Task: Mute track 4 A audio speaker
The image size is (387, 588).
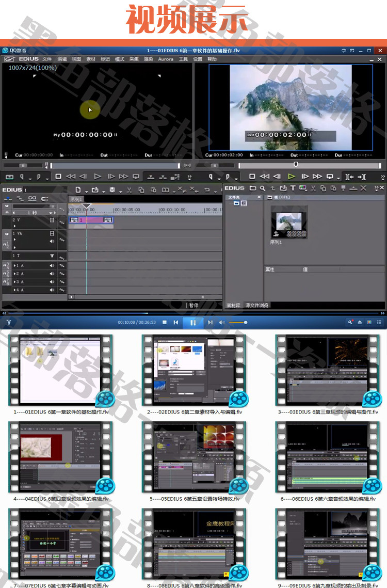Action: pyautogui.click(x=52, y=290)
